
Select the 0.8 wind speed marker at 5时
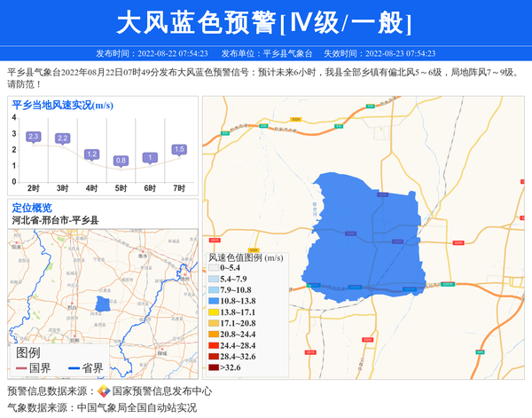[x=121, y=161]
